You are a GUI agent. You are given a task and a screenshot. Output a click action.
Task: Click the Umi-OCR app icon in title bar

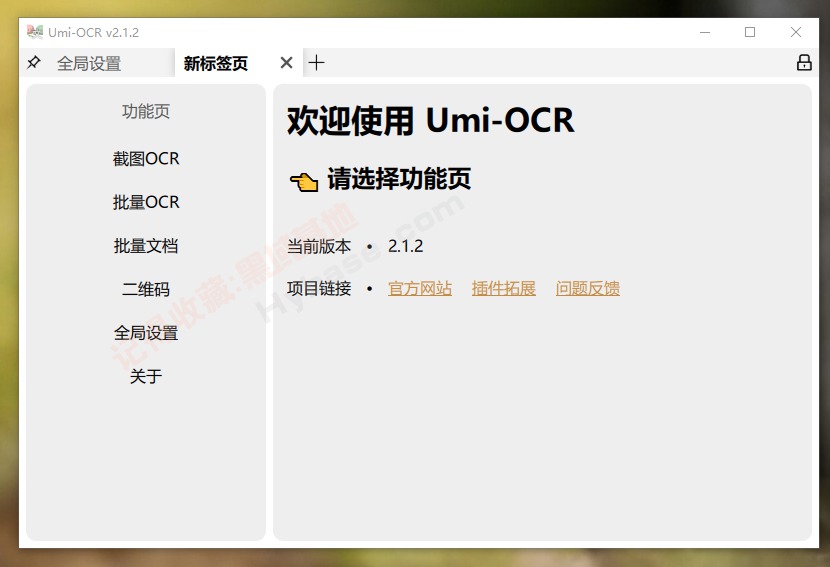tap(35, 32)
